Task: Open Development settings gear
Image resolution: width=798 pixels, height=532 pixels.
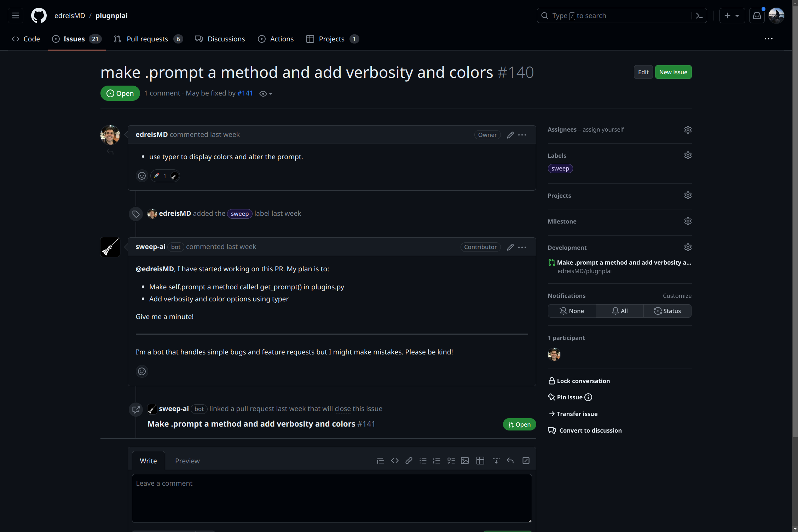Action: 688,247
